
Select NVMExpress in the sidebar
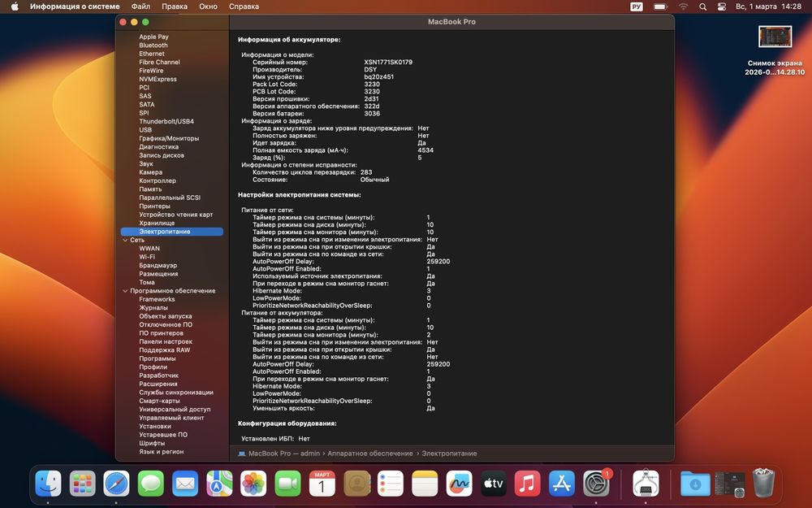click(158, 79)
